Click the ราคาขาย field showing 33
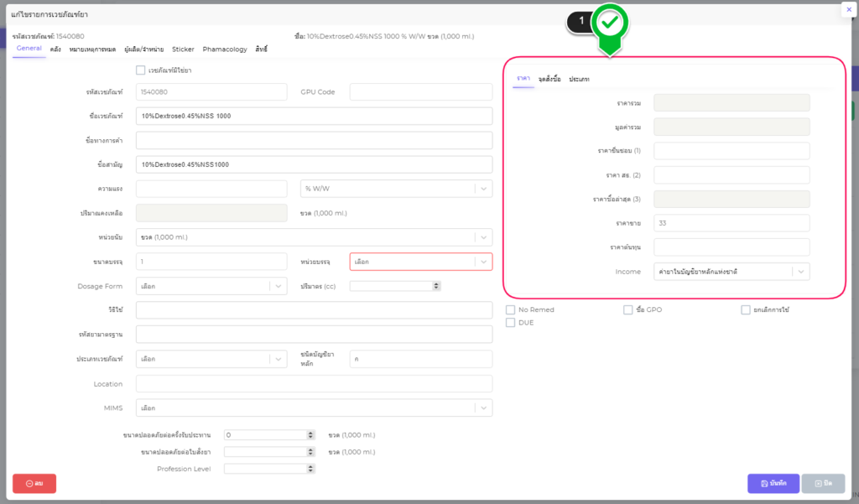 [731, 223]
